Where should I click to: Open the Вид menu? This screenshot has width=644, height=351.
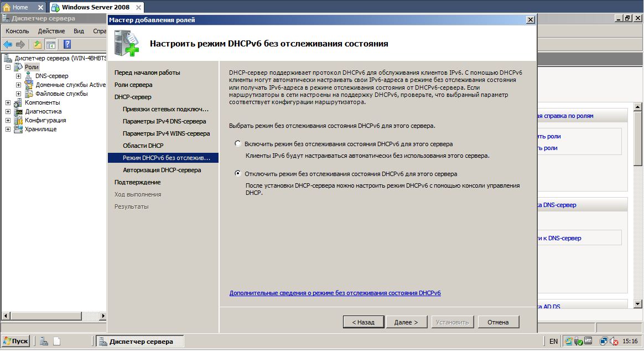point(79,31)
